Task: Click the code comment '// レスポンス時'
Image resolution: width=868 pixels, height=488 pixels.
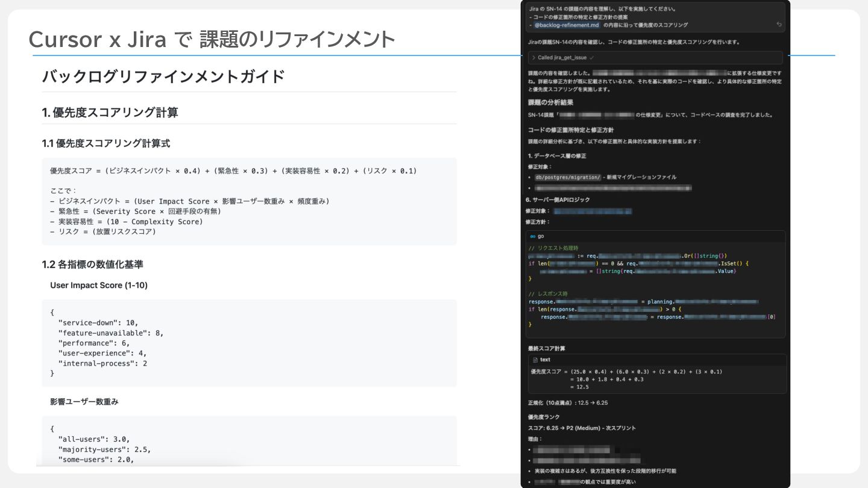Action: [x=548, y=294]
